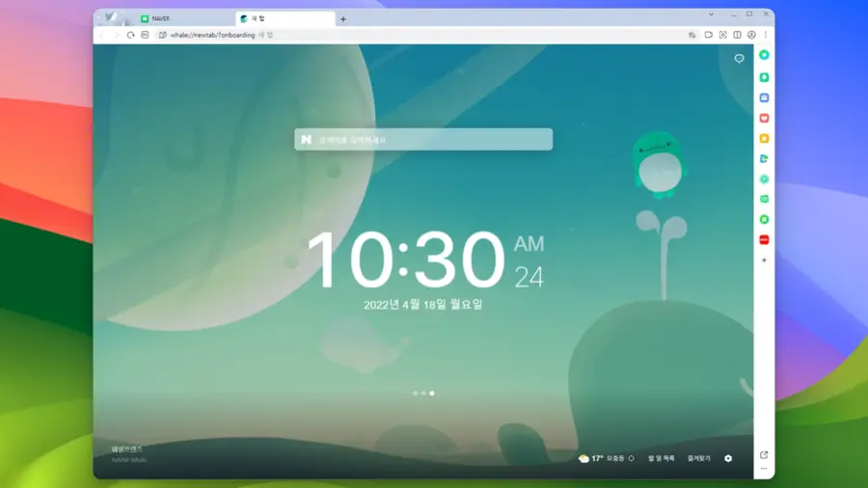Click the screen recording toolbar icon
This screenshot has width=868, height=488.
(709, 35)
